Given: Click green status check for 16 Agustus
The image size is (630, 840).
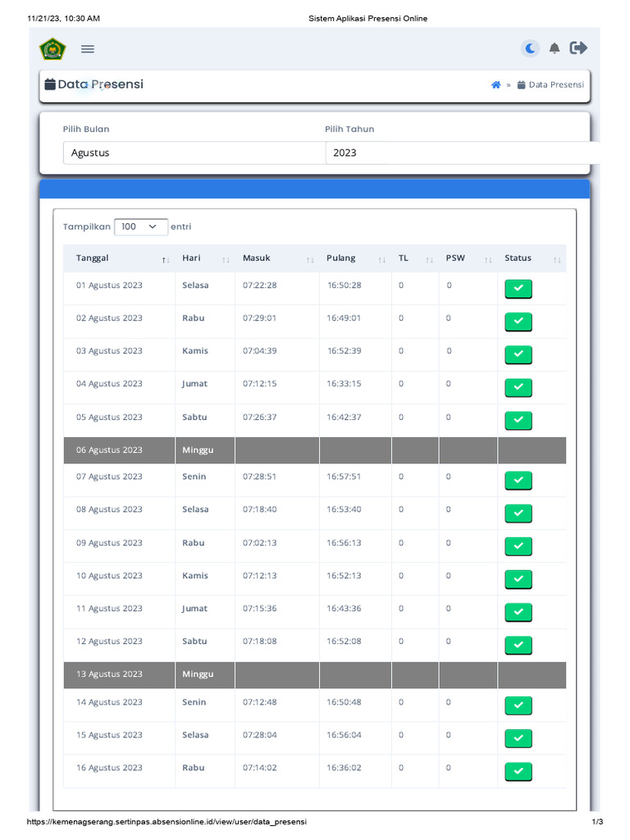Looking at the screenshot, I should pyautogui.click(x=518, y=771).
